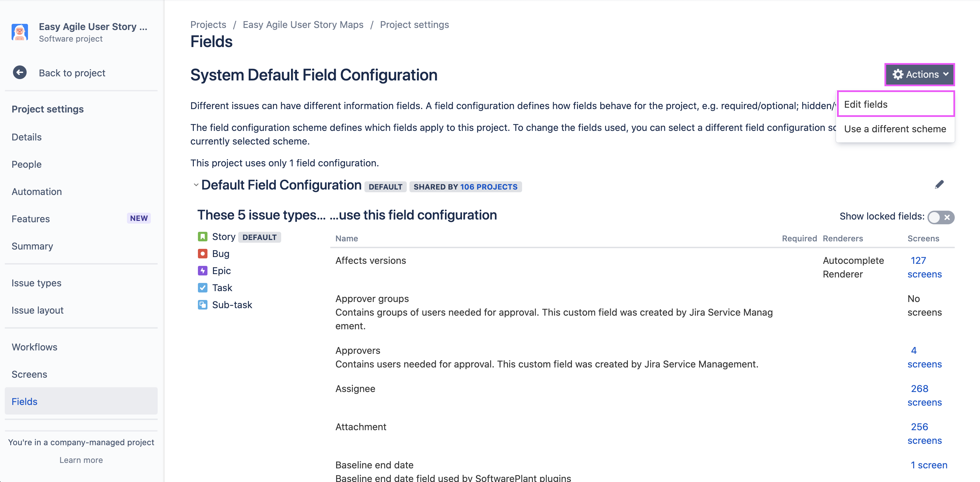Click the Back to project arrow icon

[x=20, y=73]
